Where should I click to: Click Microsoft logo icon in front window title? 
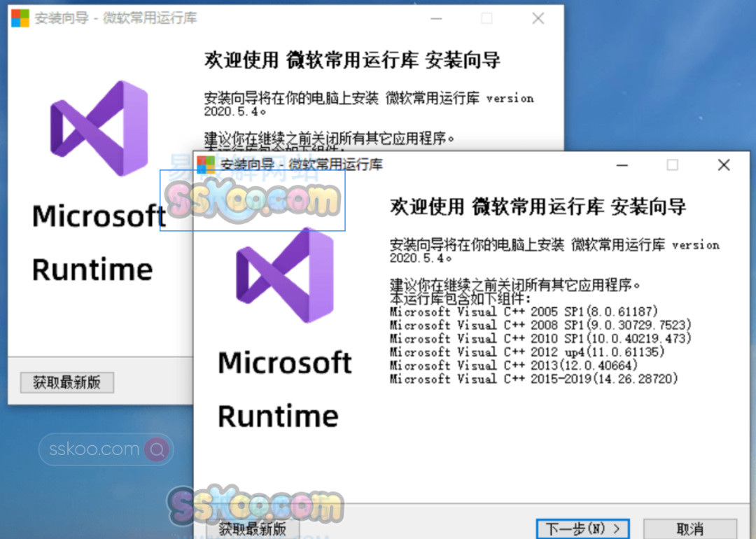click(x=206, y=164)
